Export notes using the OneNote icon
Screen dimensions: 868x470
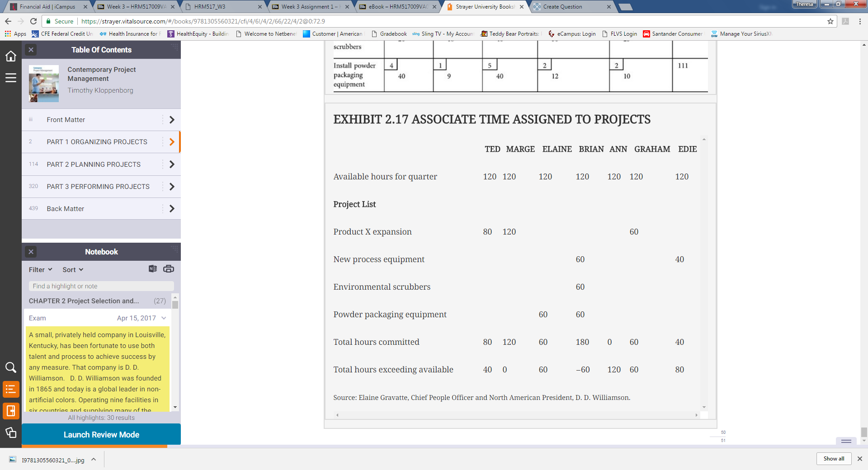152,269
